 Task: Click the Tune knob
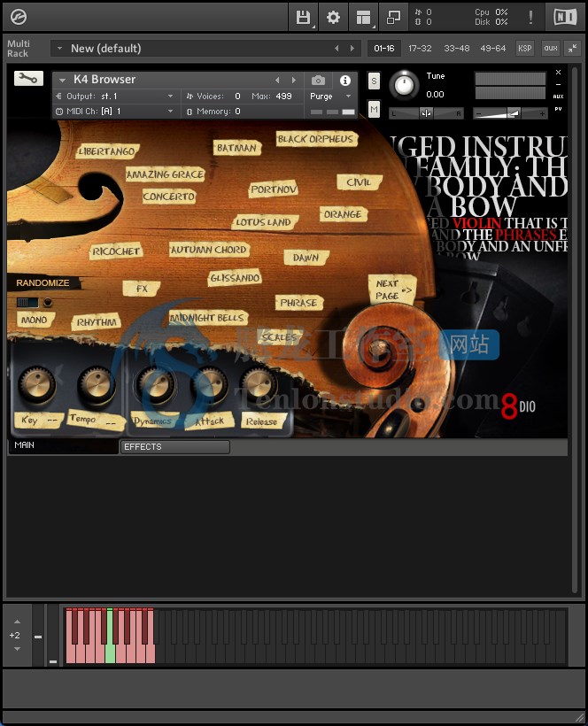coord(404,85)
